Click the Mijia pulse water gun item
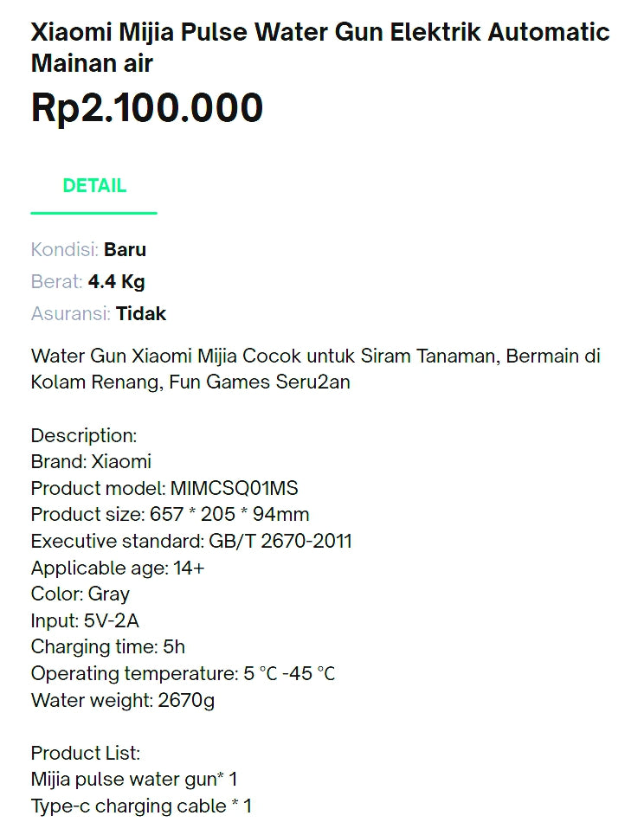 134,780
